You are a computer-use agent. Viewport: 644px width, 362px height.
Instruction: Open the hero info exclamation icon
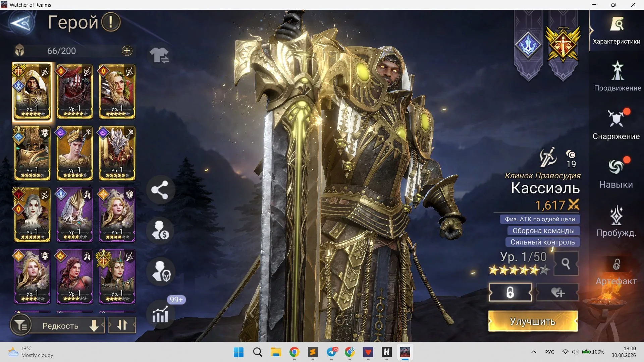click(111, 22)
